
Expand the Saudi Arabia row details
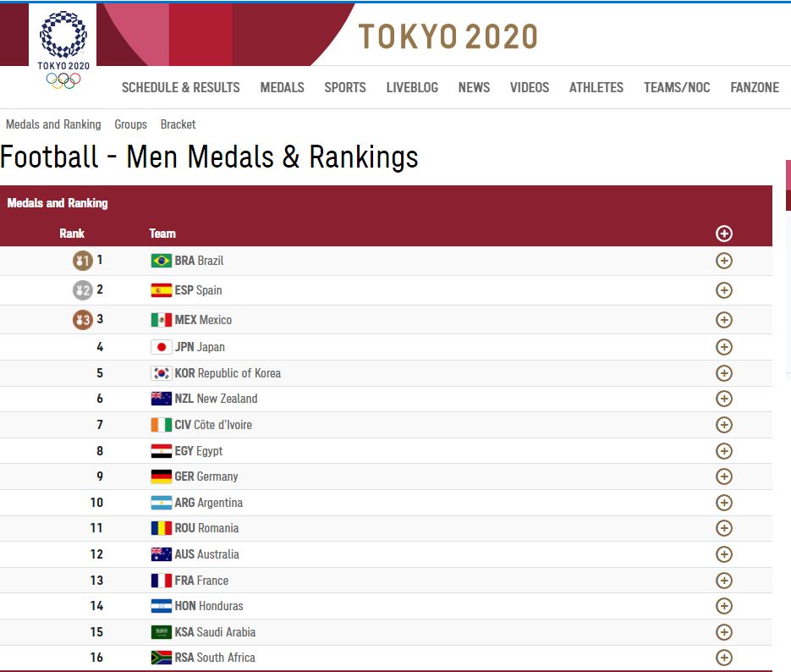723,632
